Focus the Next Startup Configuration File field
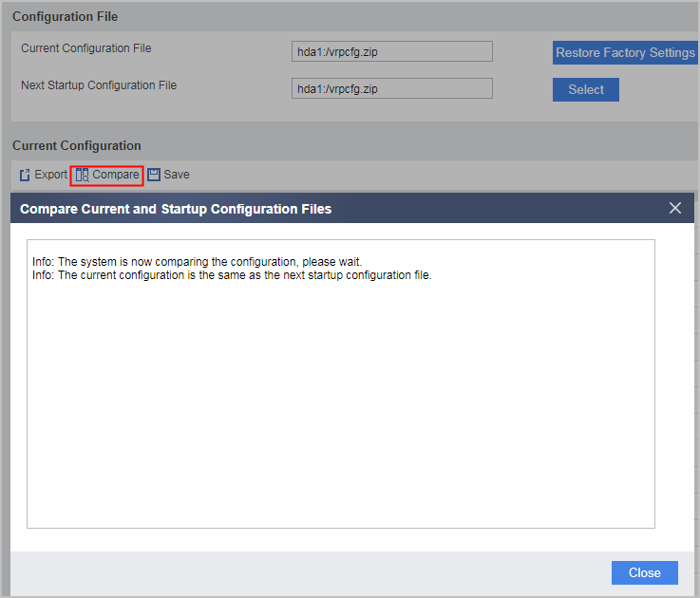 392,89
